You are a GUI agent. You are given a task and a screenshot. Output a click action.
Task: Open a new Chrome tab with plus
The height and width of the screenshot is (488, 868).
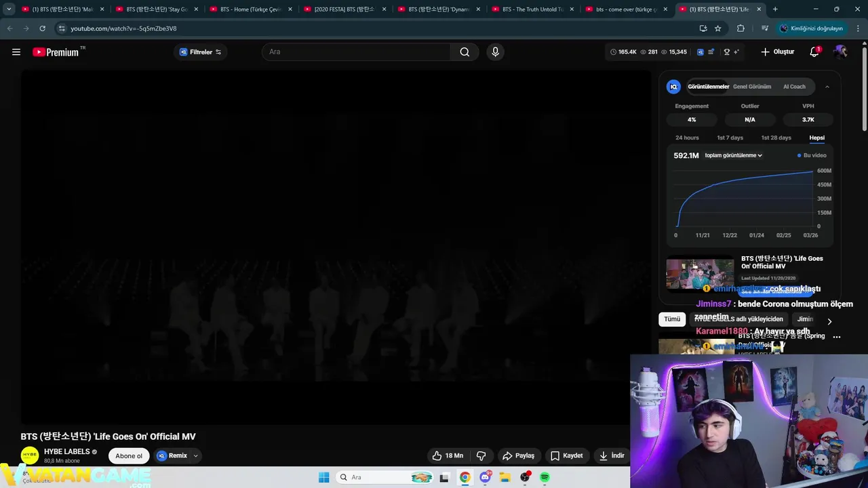point(775,9)
